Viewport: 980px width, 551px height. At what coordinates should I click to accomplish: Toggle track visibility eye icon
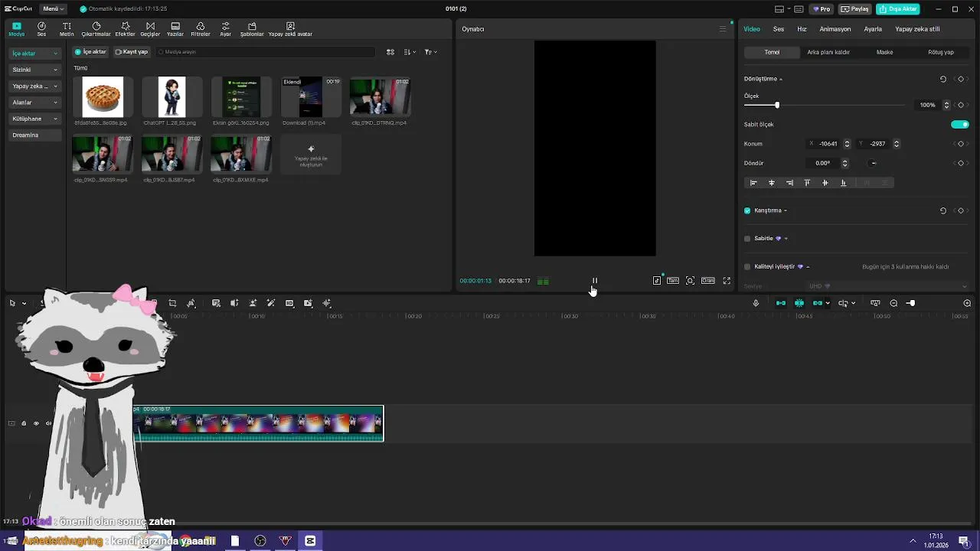tap(36, 423)
